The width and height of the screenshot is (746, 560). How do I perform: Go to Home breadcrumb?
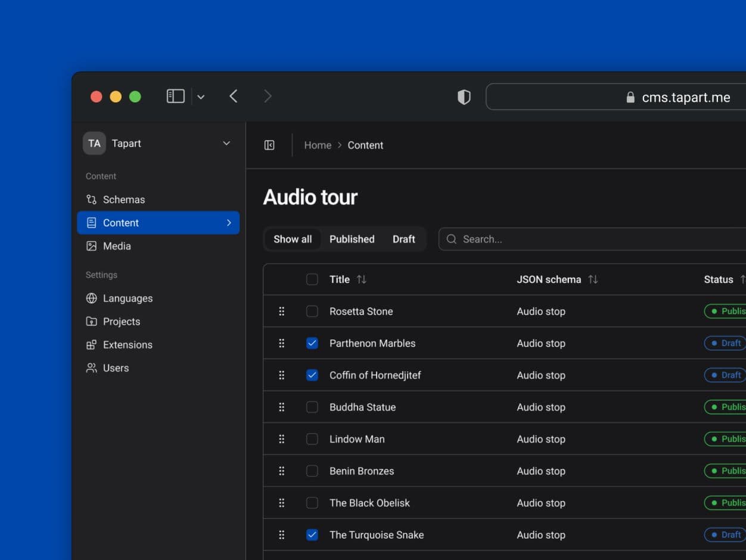(x=318, y=145)
